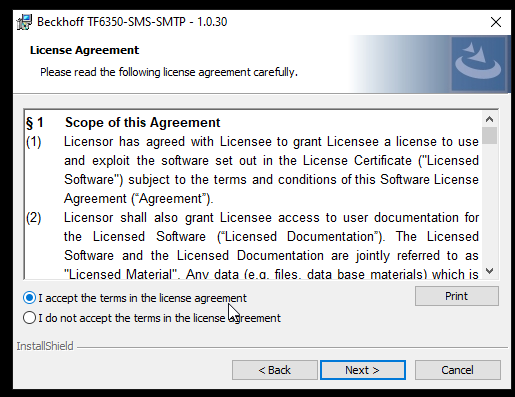Screen dimensions: 515x397
Task: Cancel the installation
Action: (x=458, y=370)
